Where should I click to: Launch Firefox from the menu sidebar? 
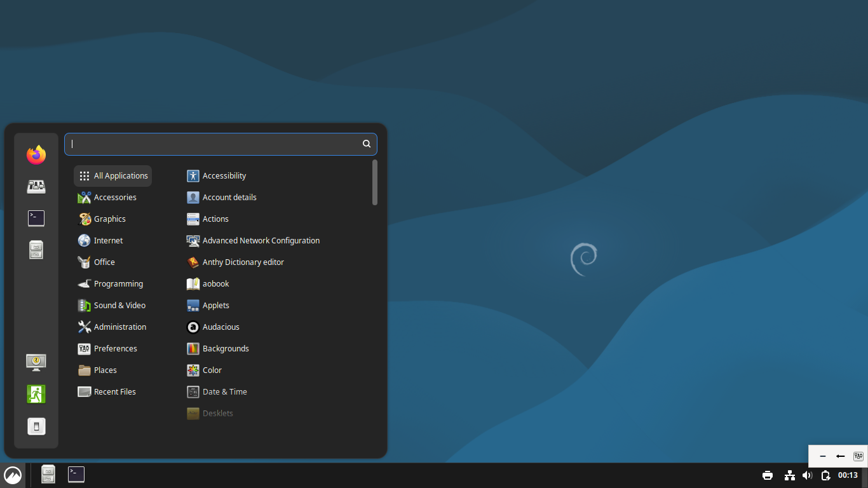pyautogui.click(x=36, y=154)
